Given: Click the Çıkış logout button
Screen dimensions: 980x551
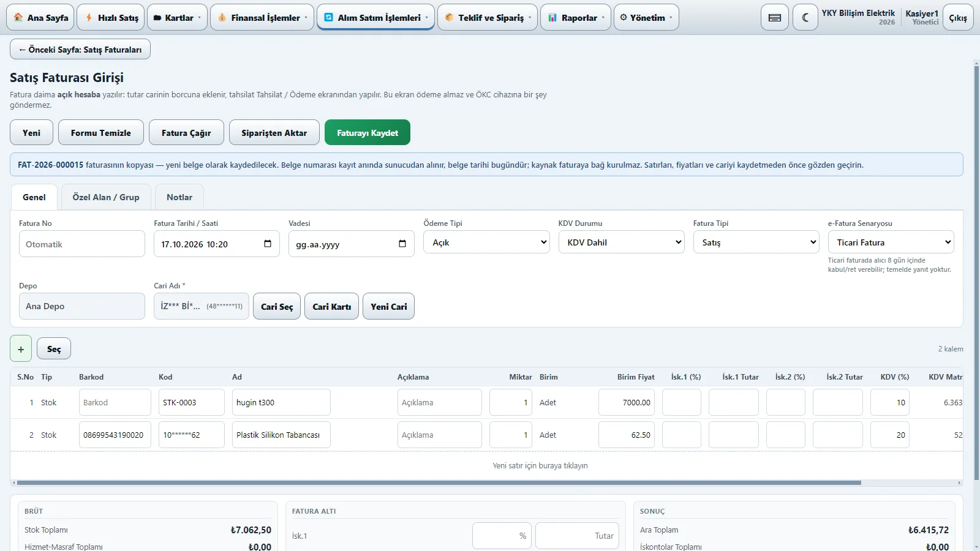Looking at the screenshot, I should [x=958, y=17].
